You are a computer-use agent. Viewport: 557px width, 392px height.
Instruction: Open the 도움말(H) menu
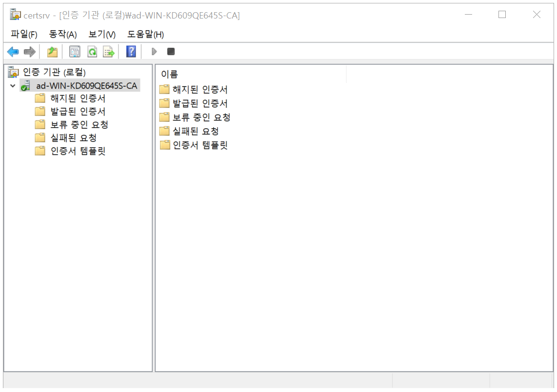[x=146, y=34]
